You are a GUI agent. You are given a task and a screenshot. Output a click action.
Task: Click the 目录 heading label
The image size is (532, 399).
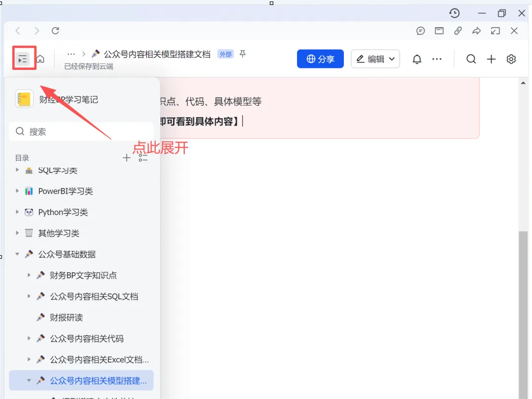pyautogui.click(x=22, y=158)
